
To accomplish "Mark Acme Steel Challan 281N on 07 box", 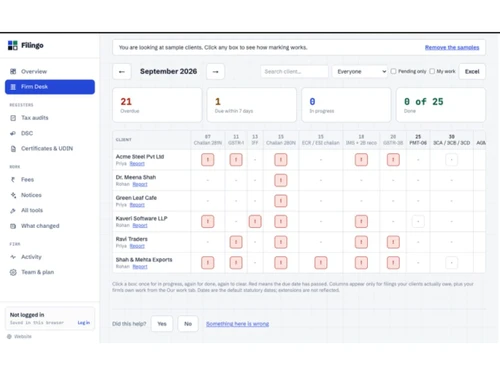I will [208, 160].
